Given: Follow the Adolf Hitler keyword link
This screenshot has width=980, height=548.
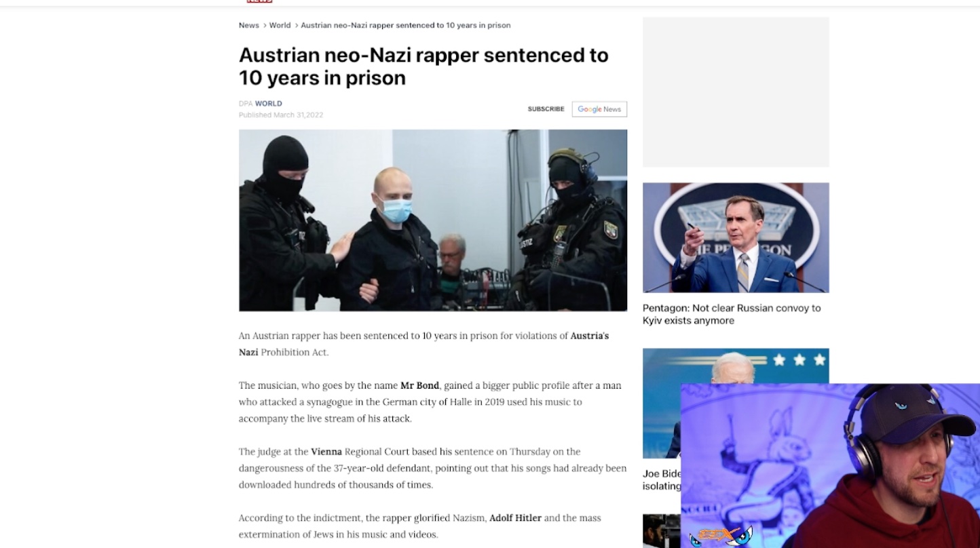Looking at the screenshot, I should tap(515, 517).
